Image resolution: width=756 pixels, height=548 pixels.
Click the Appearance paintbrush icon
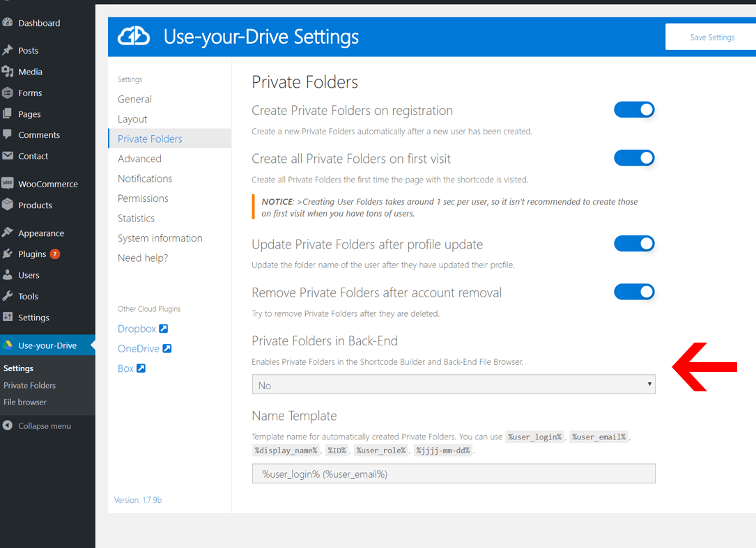coord(7,233)
